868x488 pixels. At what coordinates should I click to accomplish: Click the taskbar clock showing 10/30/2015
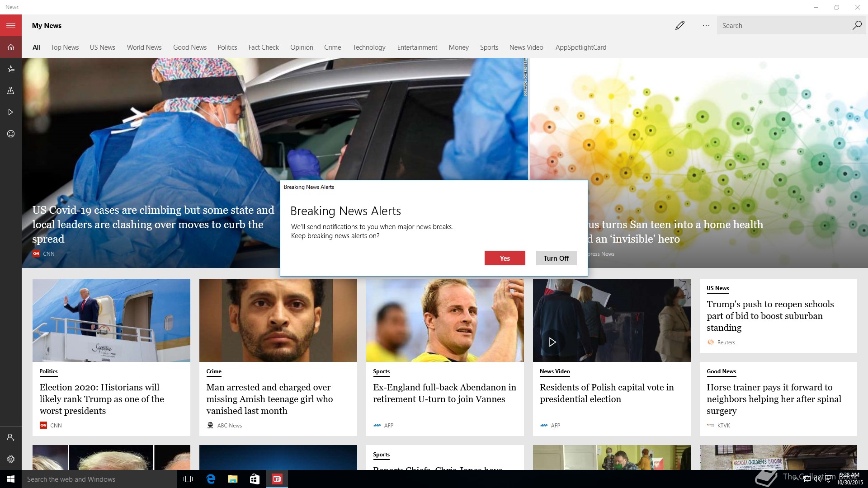pyautogui.click(x=849, y=479)
